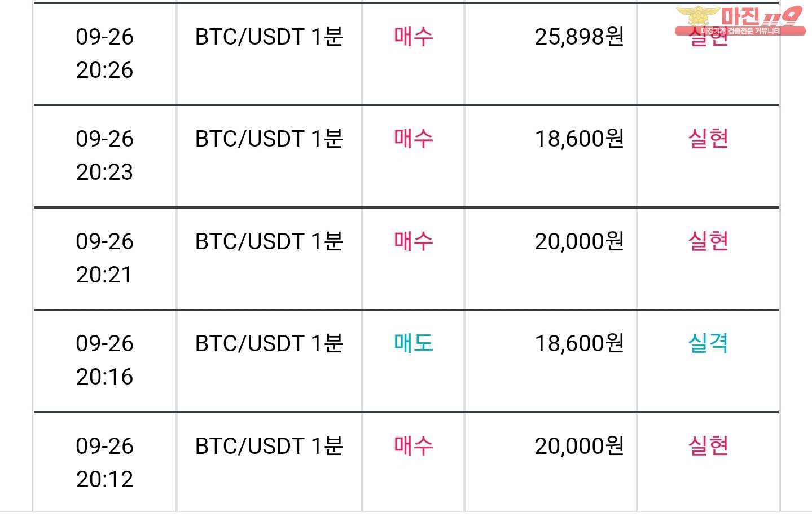
Task: Select the 20,000원 amount in the 20:21 row
Action: pyautogui.click(x=579, y=241)
